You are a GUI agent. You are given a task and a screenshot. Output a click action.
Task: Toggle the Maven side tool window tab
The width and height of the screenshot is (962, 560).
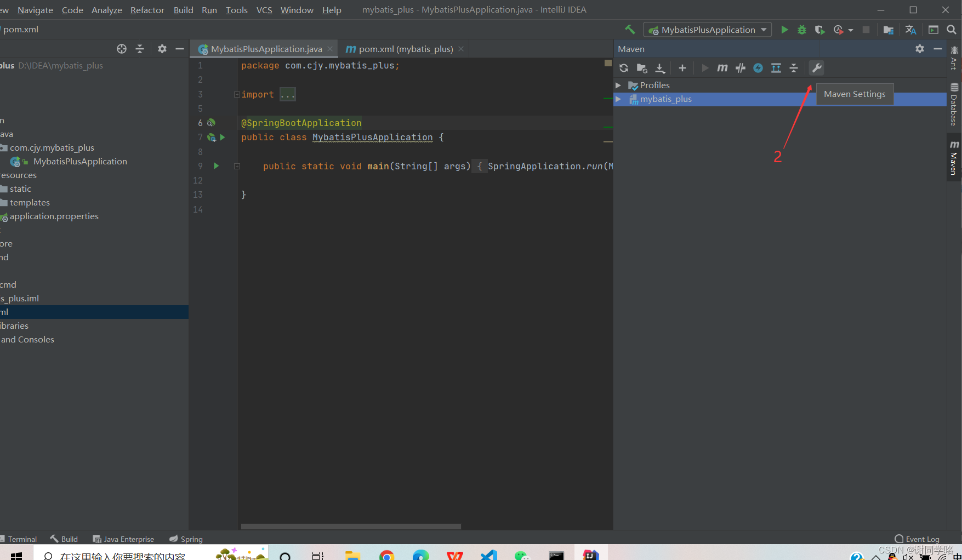954,158
